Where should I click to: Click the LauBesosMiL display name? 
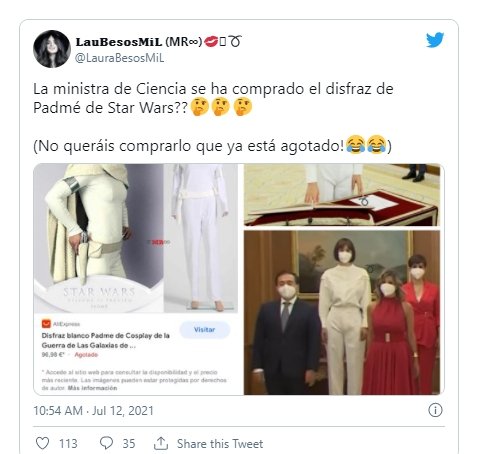point(119,42)
